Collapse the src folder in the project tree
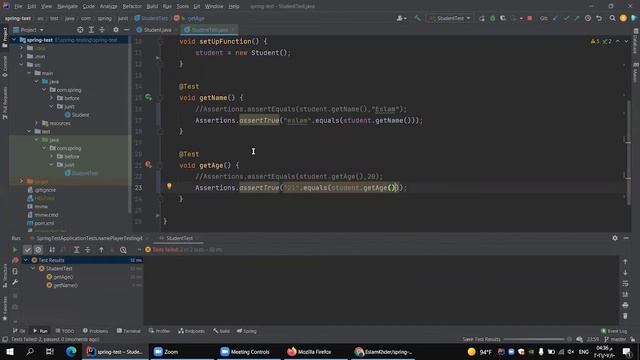Viewport: 640px width, 360px height. pyautogui.click(x=22, y=65)
